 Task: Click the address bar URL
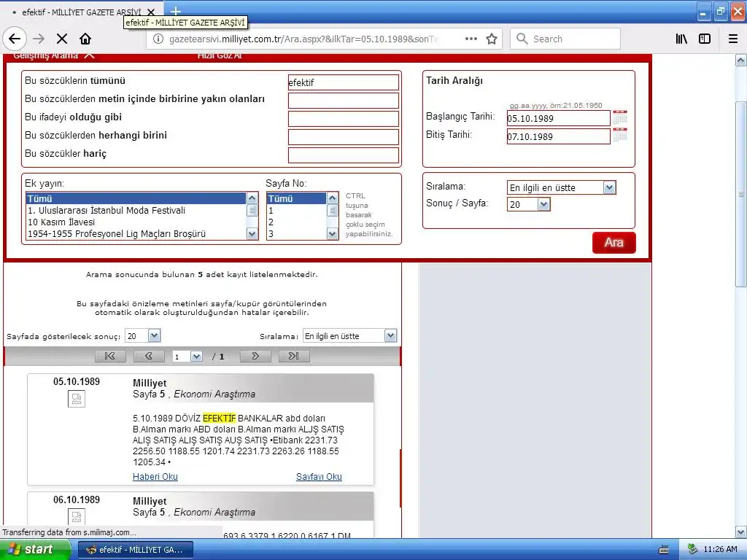305,39
